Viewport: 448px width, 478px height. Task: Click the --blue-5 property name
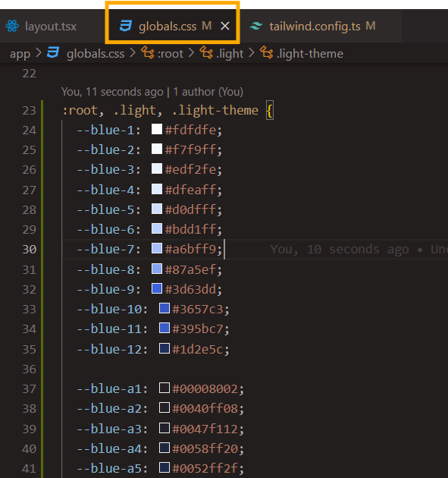105,210
